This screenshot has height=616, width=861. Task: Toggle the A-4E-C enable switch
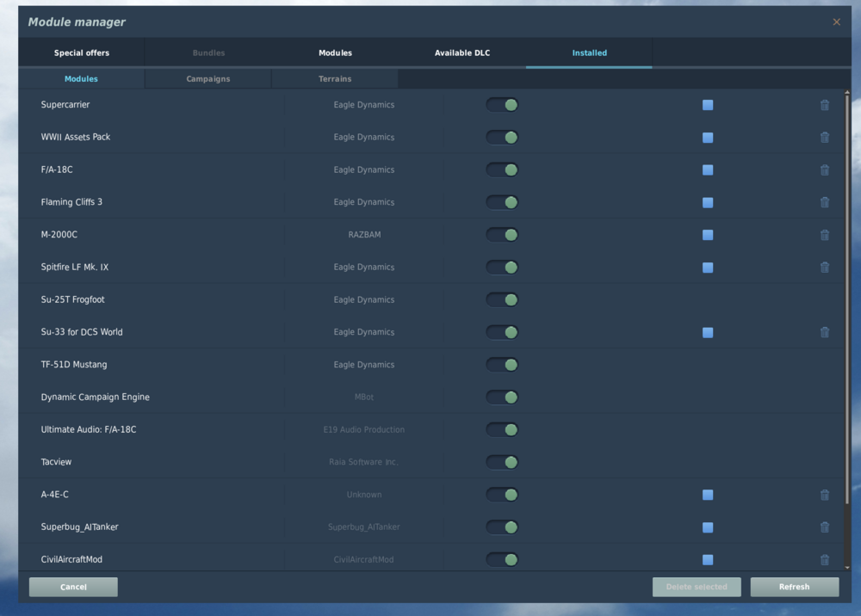coord(502,495)
